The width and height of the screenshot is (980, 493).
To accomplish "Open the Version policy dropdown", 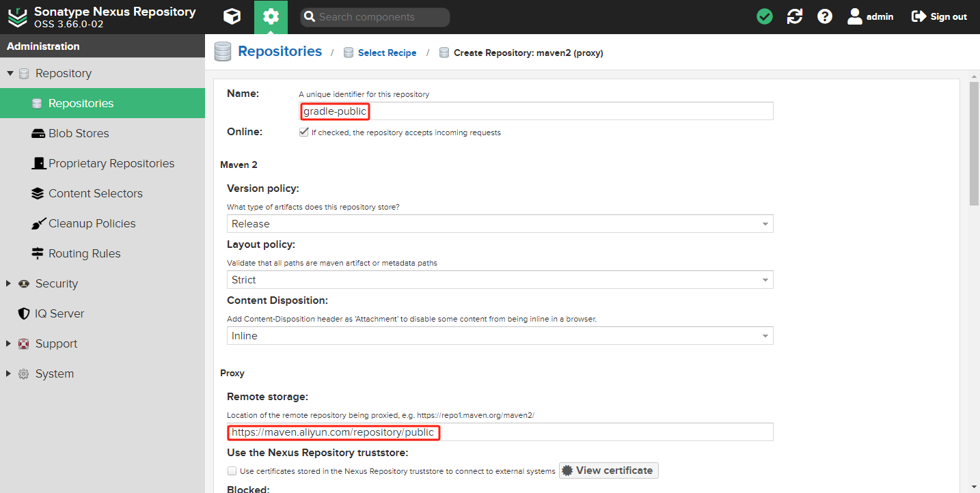I will point(500,224).
